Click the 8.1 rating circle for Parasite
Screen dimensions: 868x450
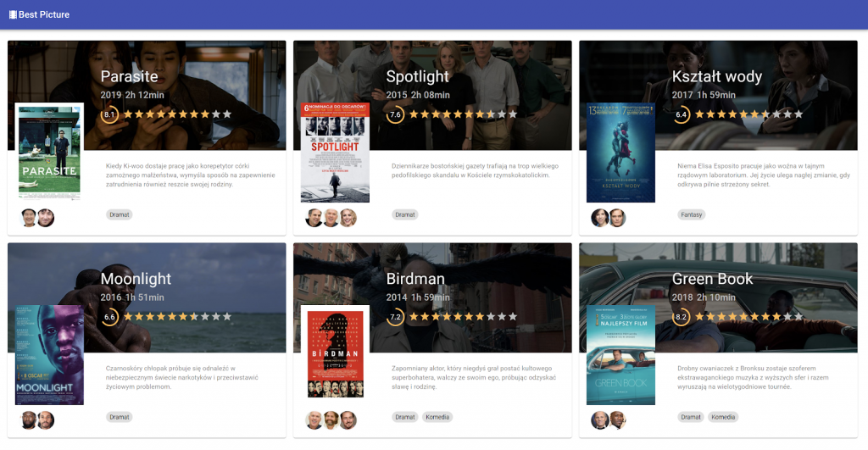109,114
